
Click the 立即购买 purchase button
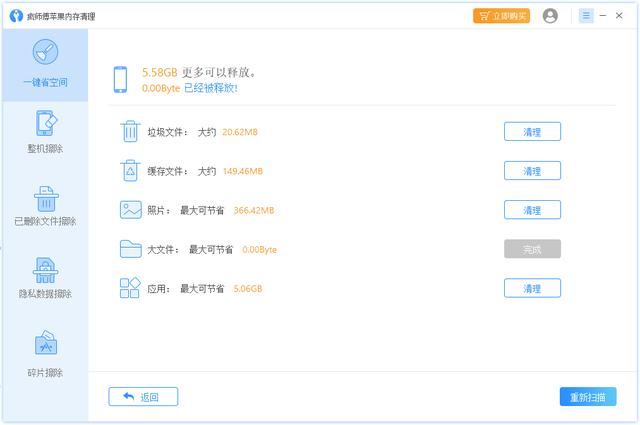click(x=501, y=16)
